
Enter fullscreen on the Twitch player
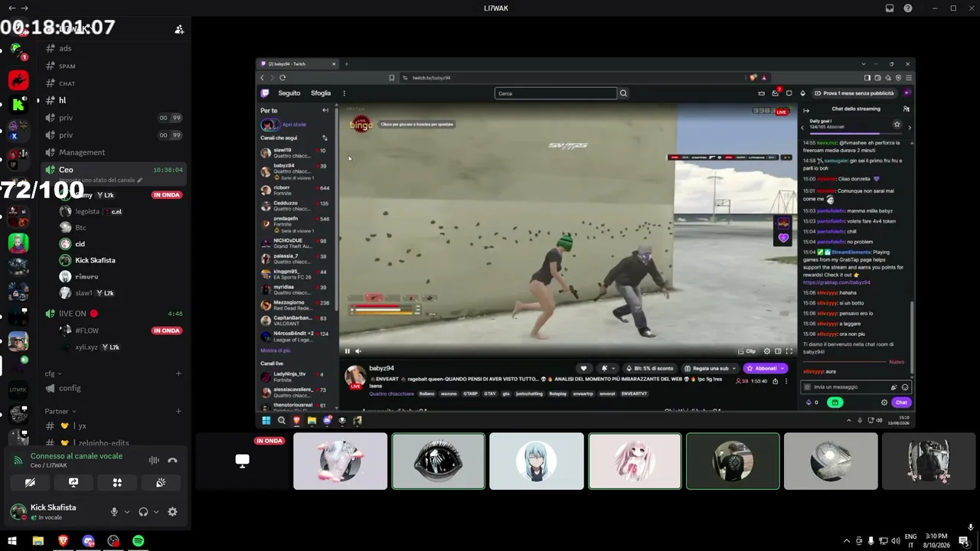pos(789,351)
